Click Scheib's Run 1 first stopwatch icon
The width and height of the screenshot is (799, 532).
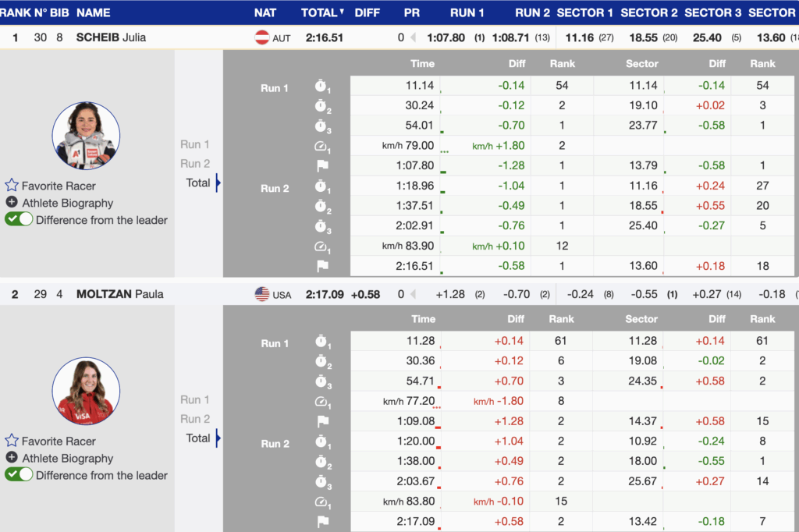[x=322, y=86]
